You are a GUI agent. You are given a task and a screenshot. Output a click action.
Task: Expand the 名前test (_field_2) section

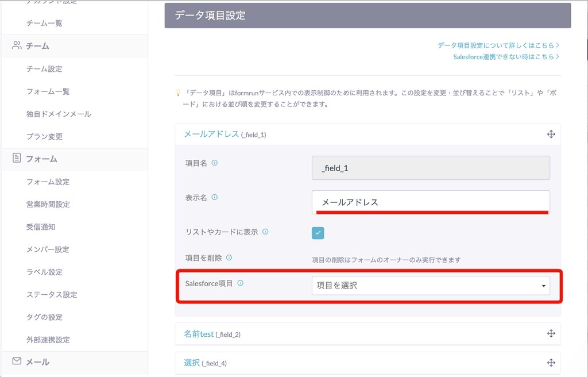pos(212,334)
